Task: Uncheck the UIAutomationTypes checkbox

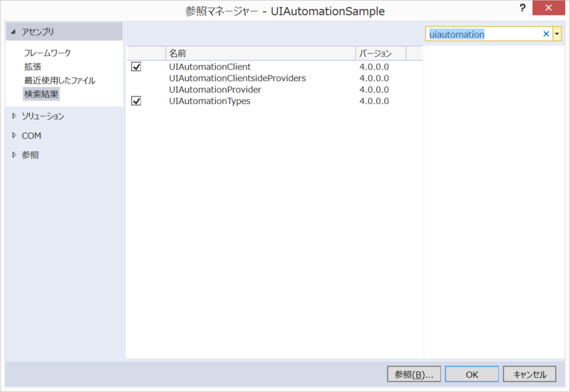Action: click(136, 101)
